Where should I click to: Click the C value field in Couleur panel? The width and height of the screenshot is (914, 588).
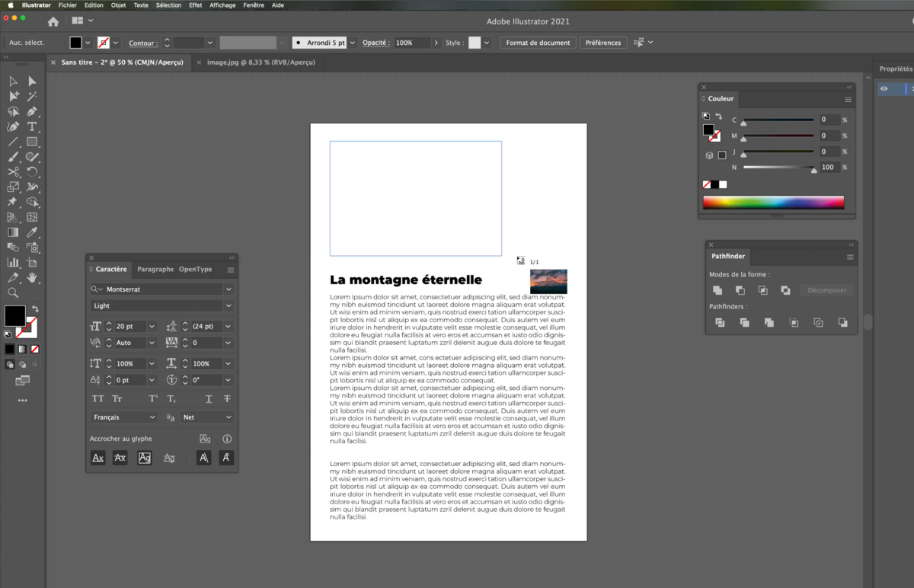pos(829,120)
